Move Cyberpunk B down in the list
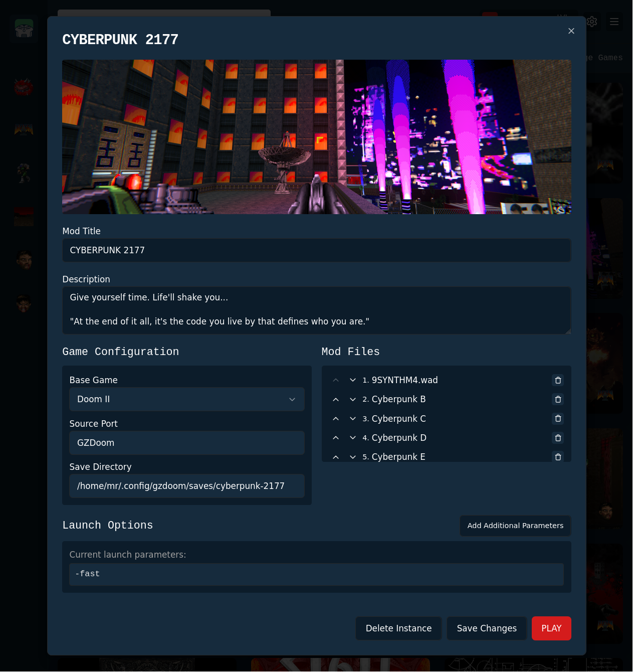 coord(353,399)
